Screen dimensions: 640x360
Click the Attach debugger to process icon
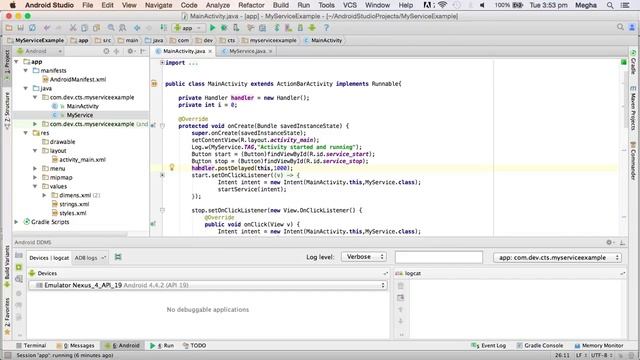[x=236, y=28]
